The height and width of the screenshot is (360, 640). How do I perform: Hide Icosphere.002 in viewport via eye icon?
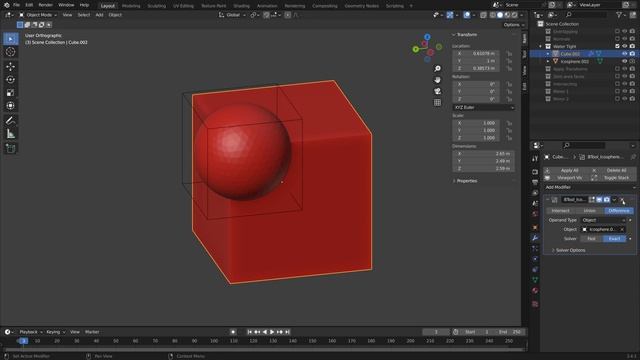click(x=624, y=61)
